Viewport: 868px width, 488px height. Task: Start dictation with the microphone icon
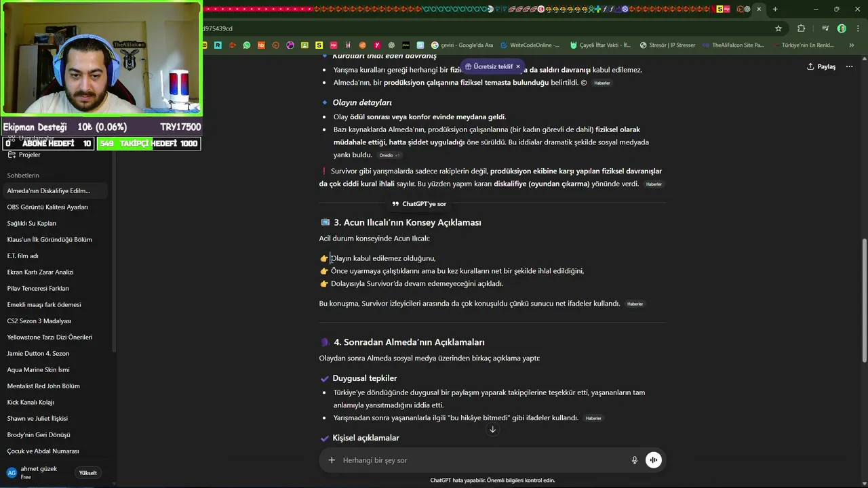pos(635,460)
